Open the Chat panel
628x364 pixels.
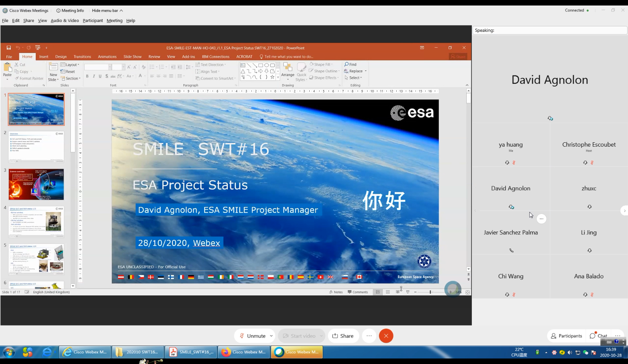598,336
